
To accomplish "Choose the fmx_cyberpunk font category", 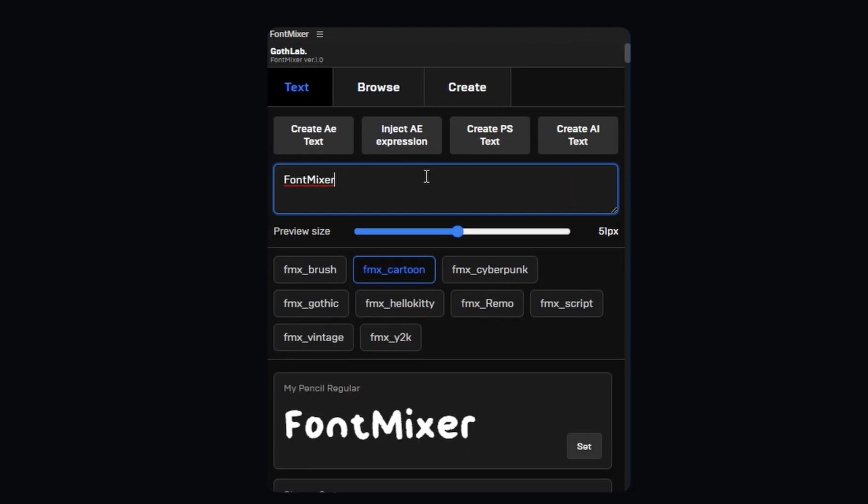I will pyautogui.click(x=490, y=270).
